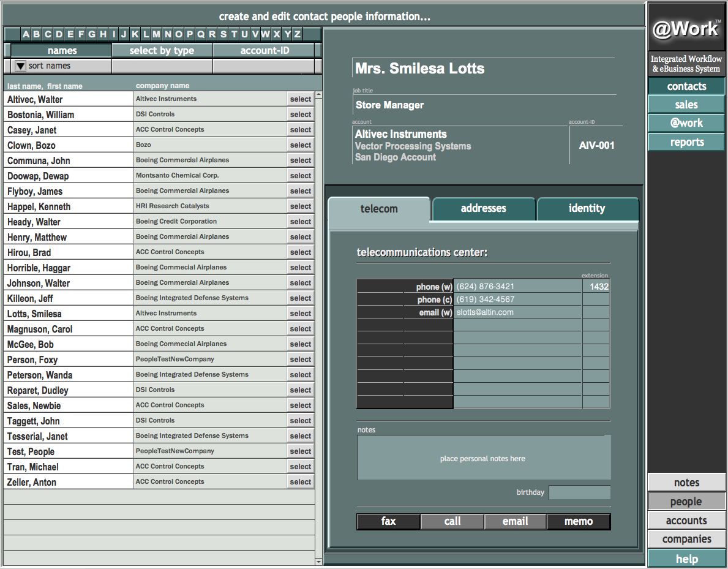Click the contact list scrollbar down arrow
The width and height of the screenshot is (728, 569).
coord(318,561)
